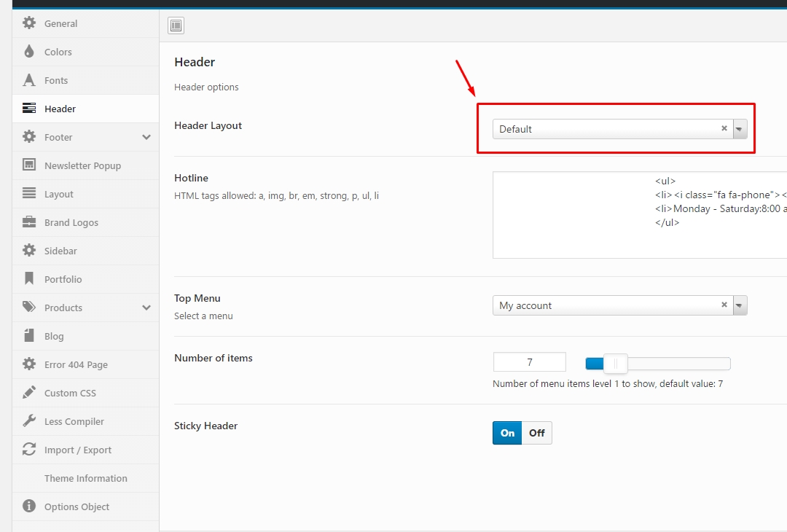Open the Header Layout dropdown

click(740, 128)
